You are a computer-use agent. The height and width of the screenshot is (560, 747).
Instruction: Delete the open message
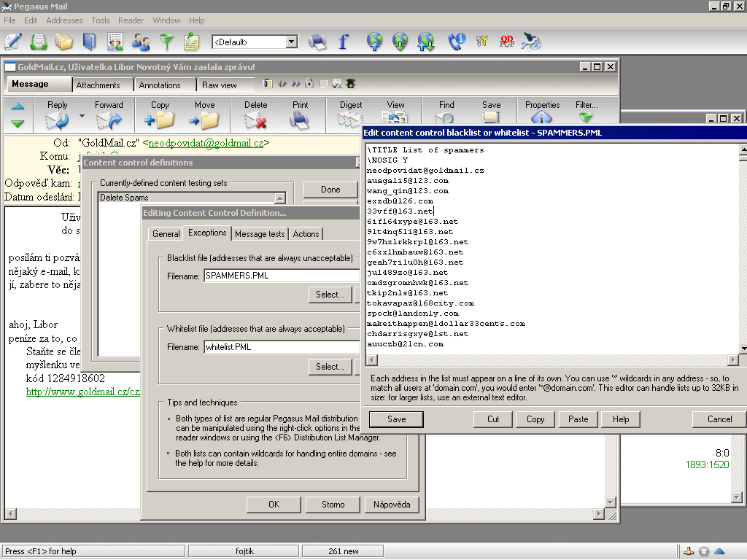pyautogui.click(x=256, y=114)
